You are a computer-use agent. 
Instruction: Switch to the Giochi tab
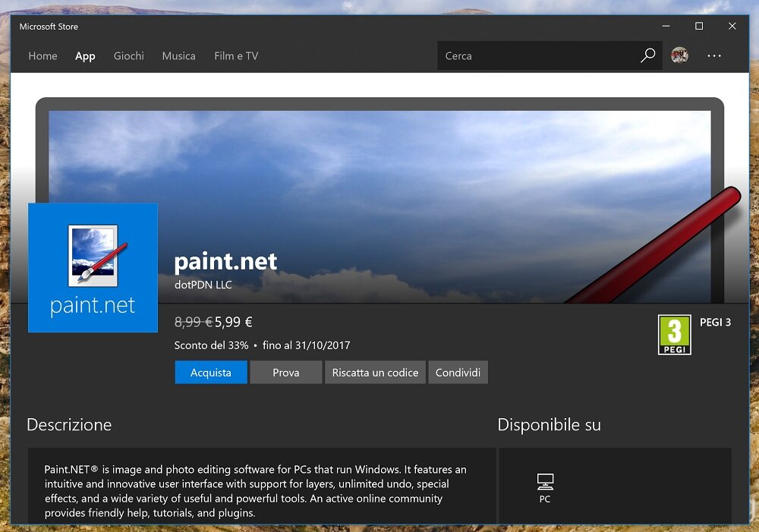(128, 55)
